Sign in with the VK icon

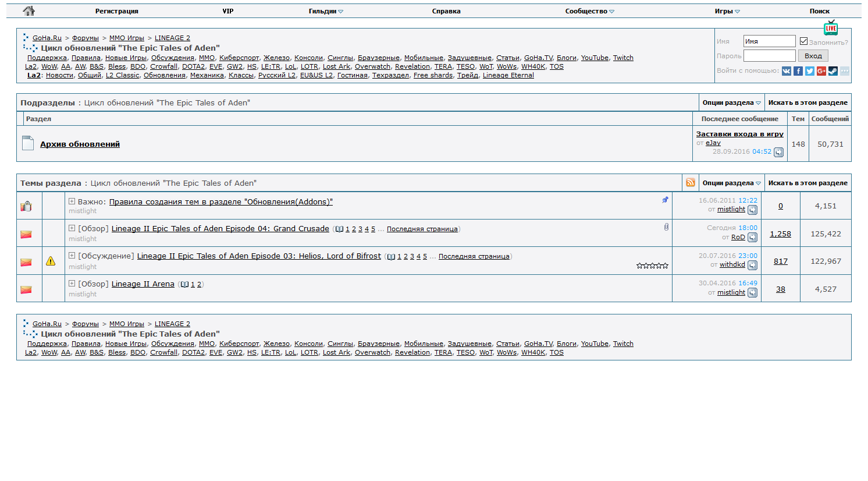(x=787, y=71)
